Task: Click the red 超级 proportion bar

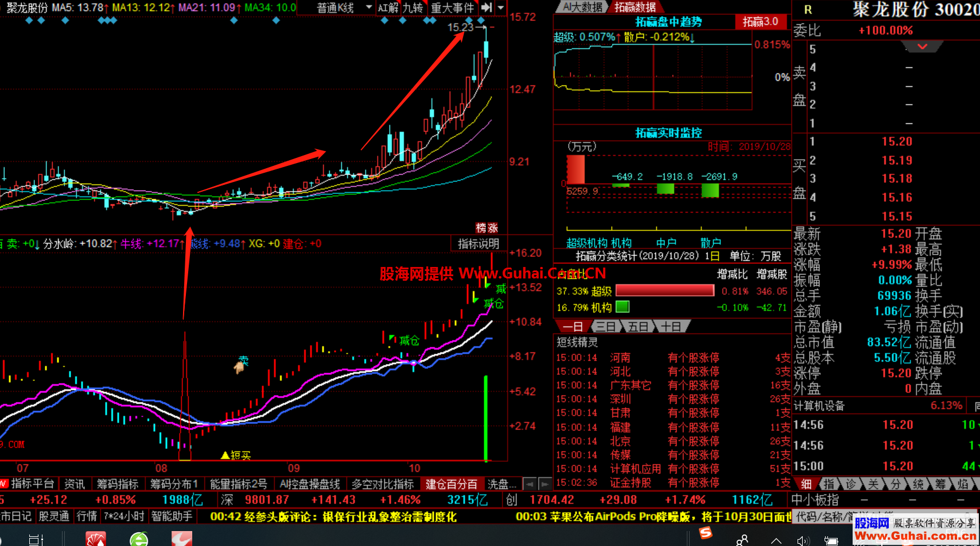Action: pos(665,291)
